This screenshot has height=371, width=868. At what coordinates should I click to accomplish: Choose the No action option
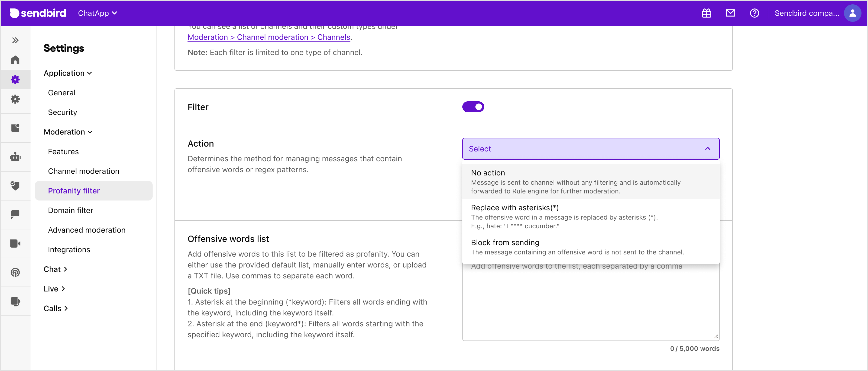590,181
